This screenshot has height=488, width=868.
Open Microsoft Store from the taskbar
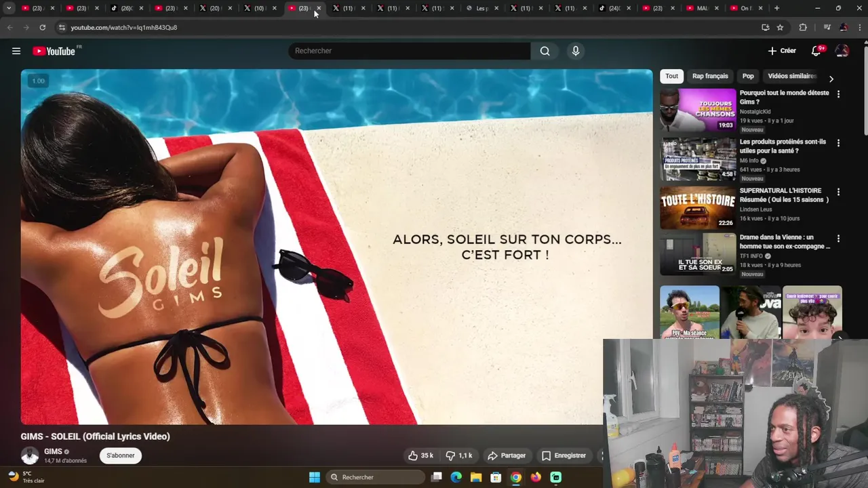pos(496,477)
